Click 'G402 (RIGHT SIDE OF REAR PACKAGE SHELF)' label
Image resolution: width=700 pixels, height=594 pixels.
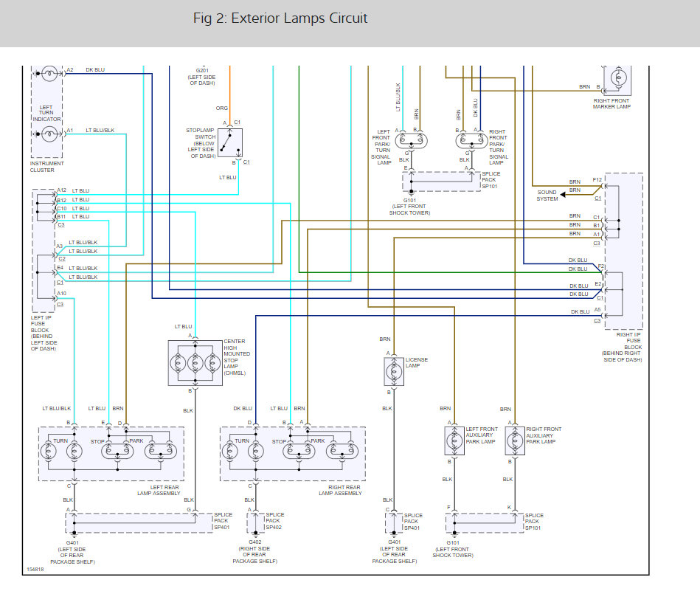click(255, 552)
